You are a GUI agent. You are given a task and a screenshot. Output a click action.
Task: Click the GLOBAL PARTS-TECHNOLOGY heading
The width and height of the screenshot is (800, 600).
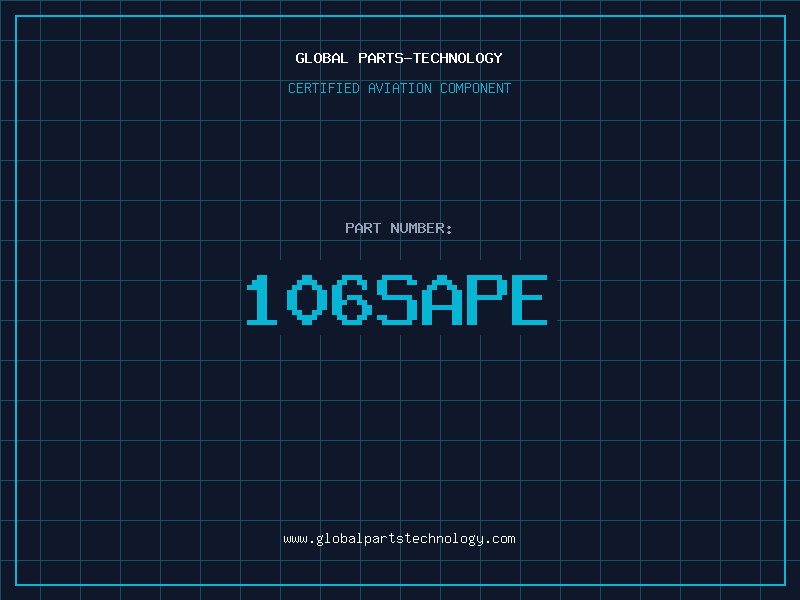(x=399, y=58)
